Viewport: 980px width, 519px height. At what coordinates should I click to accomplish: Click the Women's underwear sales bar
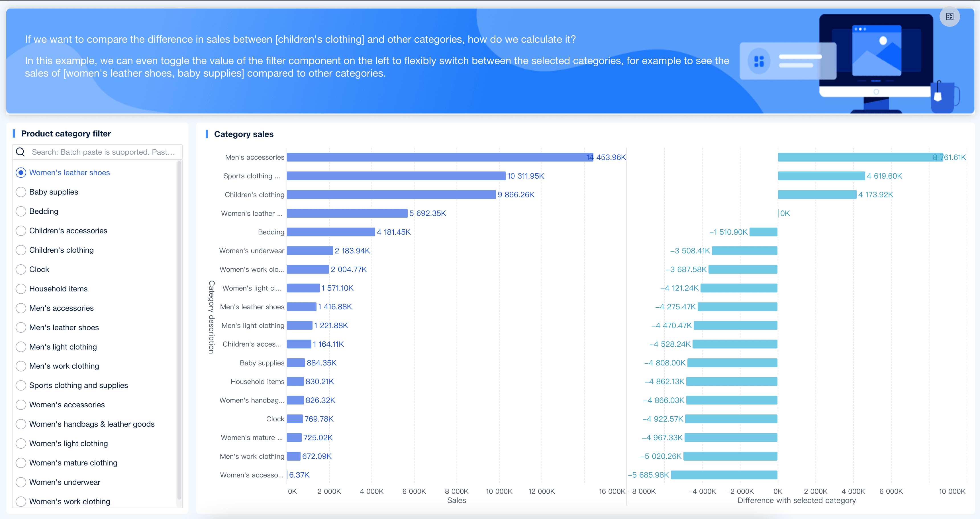(310, 251)
